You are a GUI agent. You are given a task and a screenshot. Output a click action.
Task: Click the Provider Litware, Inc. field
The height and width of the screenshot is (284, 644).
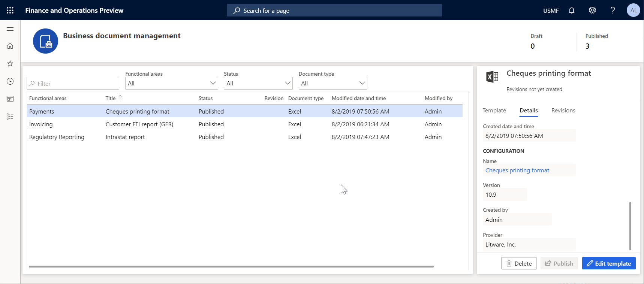(529, 244)
